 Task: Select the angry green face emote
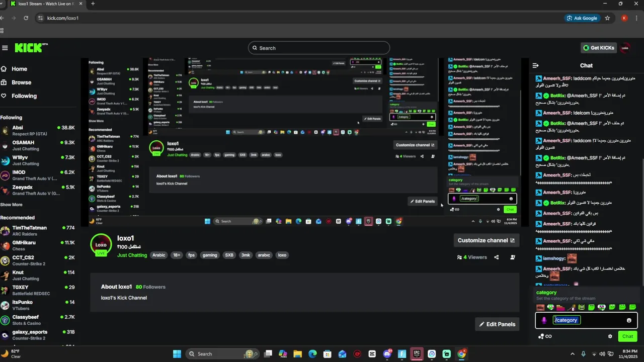[582, 307]
